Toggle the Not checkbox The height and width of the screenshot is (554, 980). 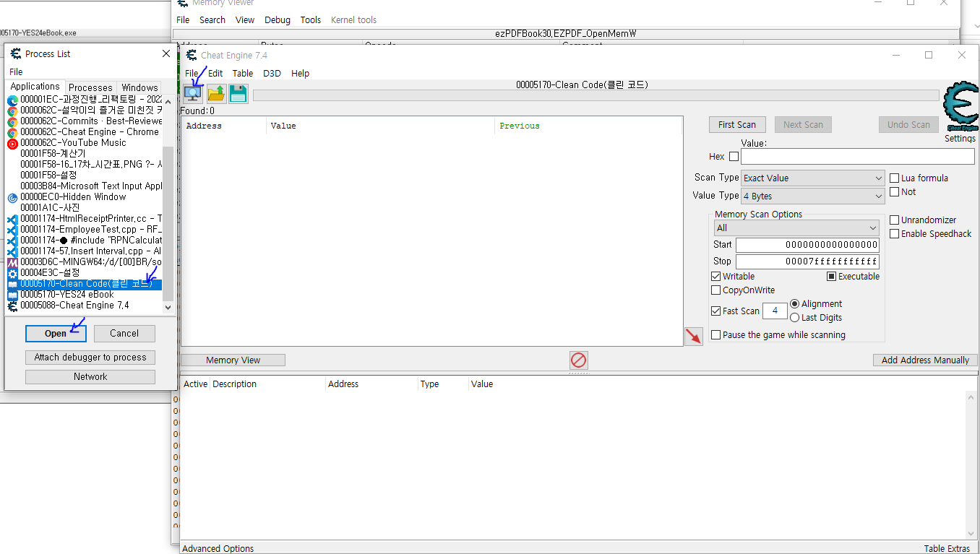895,192
